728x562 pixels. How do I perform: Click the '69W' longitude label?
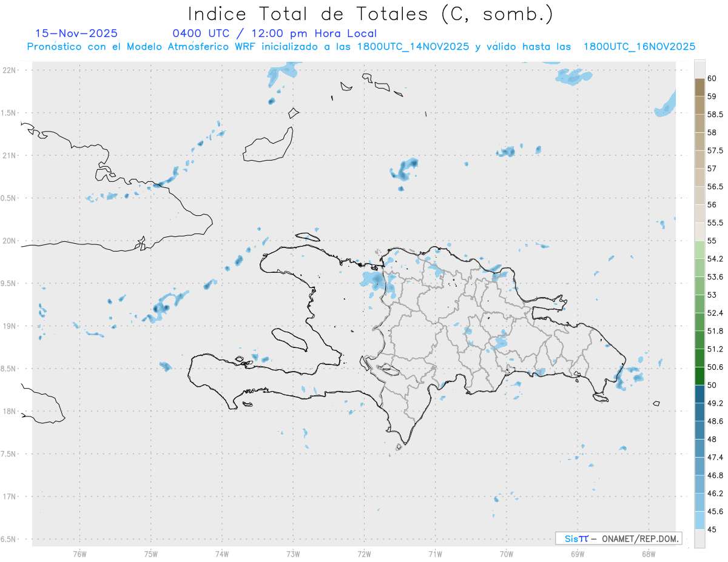pyautogui.click(x=577, y=554)
